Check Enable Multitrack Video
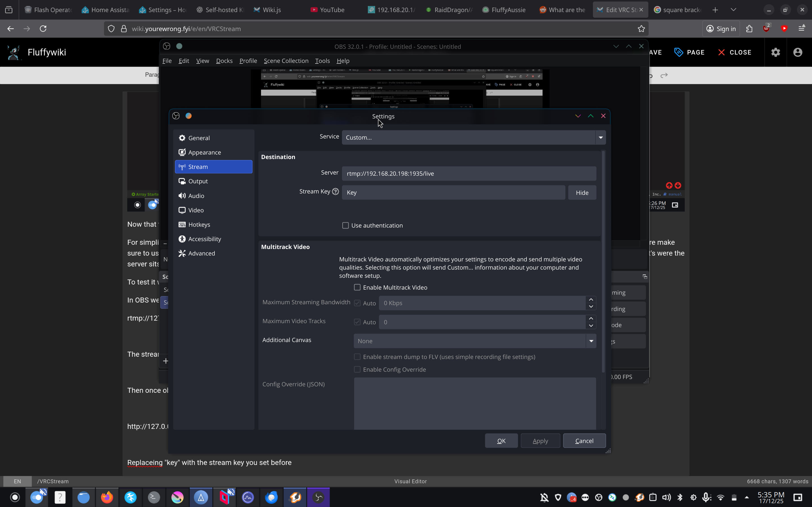Image resolution: width=812 pixels, height=507 pixels. [357, 287]
